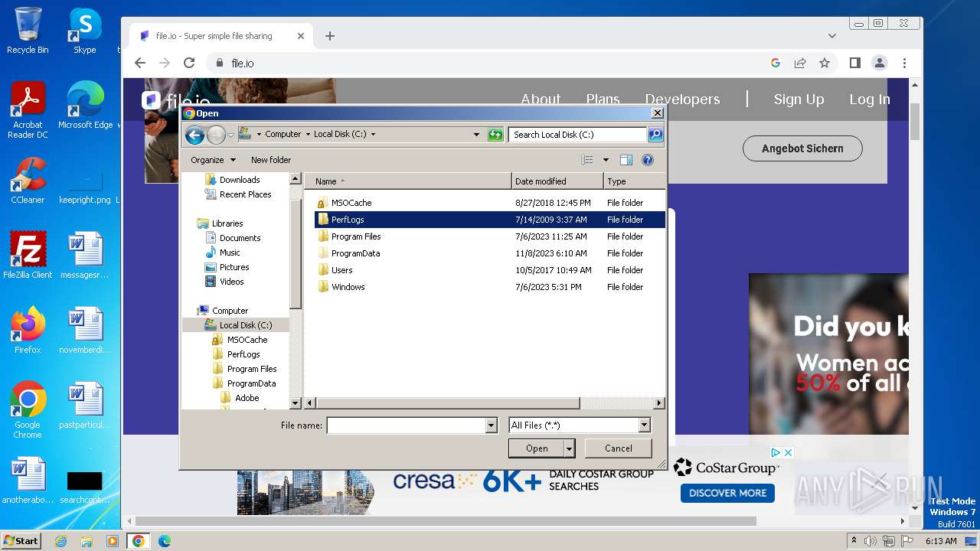Image resolution: width=980 pixels, height=551 pixels.
Task: Open the Firefox desktop icon
Action: pos(28,330)
